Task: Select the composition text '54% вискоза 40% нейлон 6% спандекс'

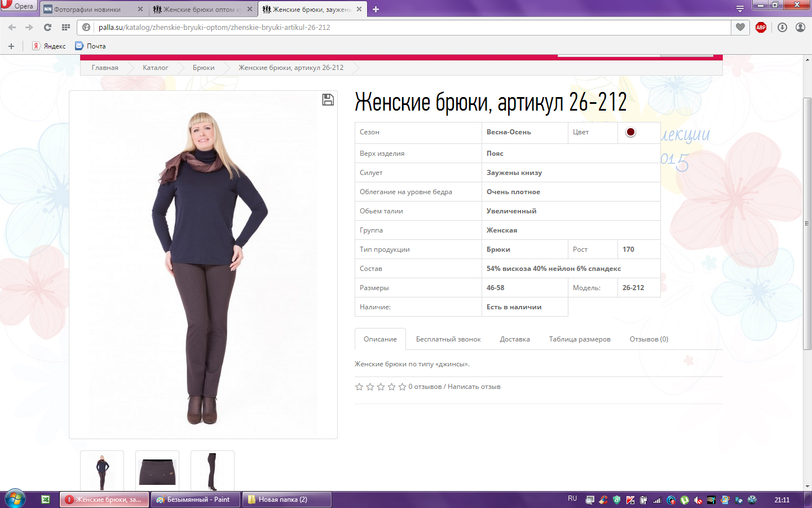Action: (x=554, y=269)
